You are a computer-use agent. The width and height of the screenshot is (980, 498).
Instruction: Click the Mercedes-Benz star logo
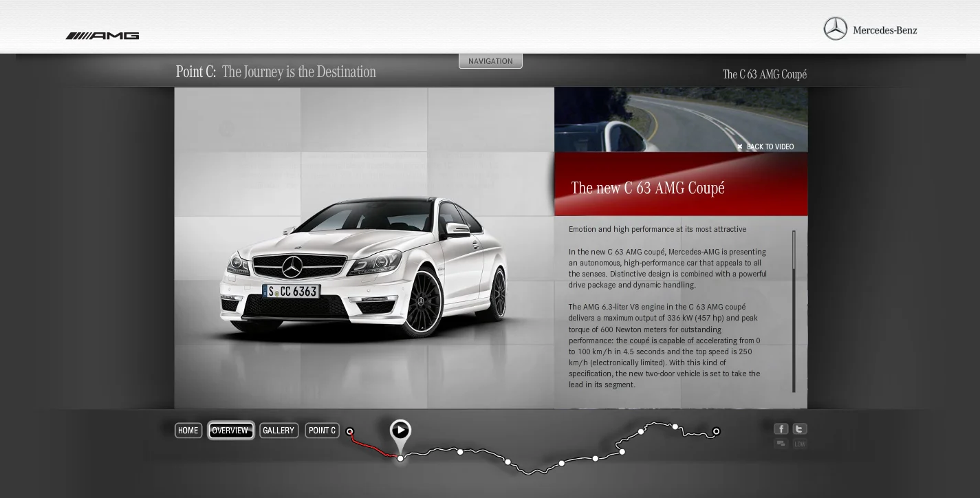click(836, 29)
